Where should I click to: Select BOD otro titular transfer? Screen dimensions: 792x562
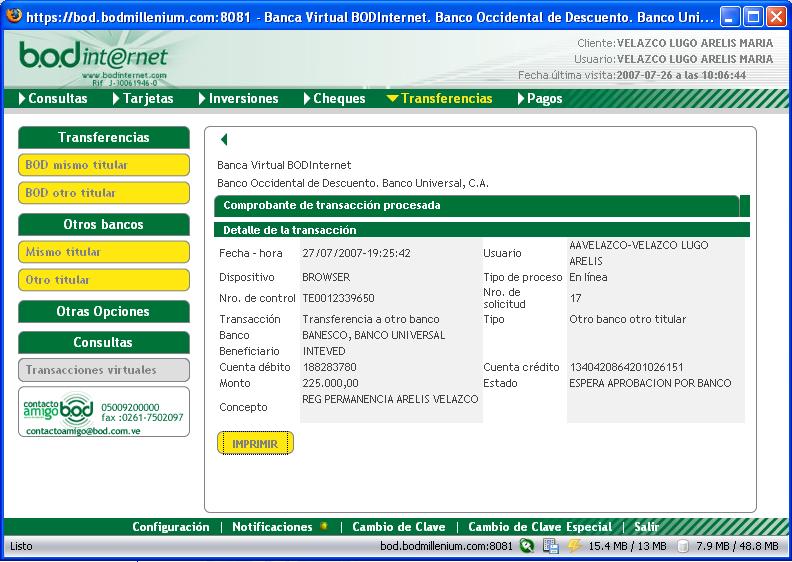(x=104, y=193)
